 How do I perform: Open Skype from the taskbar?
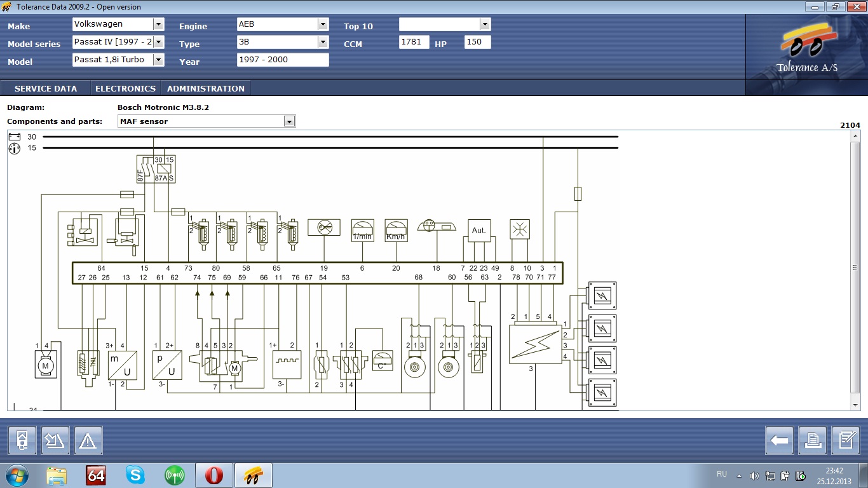135,475
